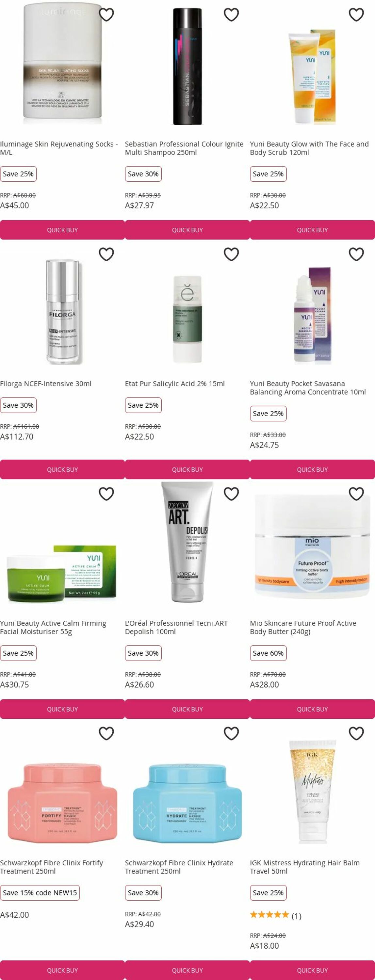Add Iluminage Skin Rejuvenating Socks to wishlist
The image size is (375, 980).
point(106,14)
